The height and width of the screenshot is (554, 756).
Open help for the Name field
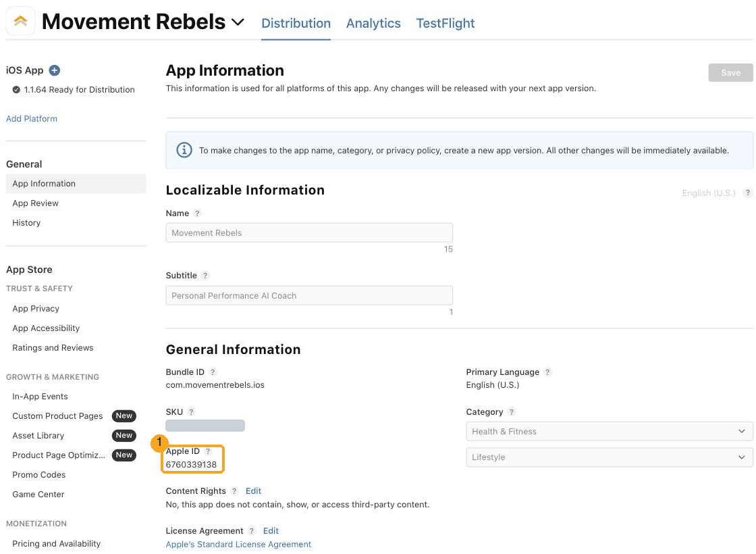[x=197, y=213]
